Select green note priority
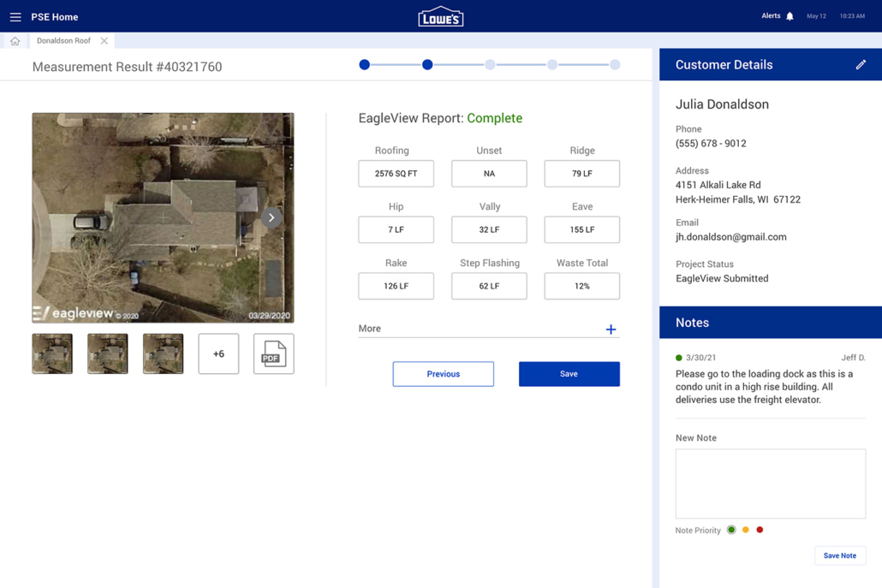882x588 pixels. pos(731,530)
